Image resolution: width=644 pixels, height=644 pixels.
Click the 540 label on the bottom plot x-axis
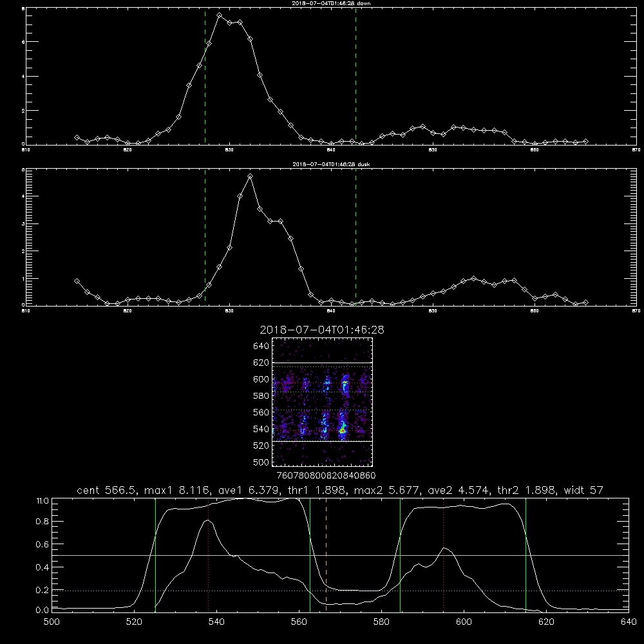216,622
